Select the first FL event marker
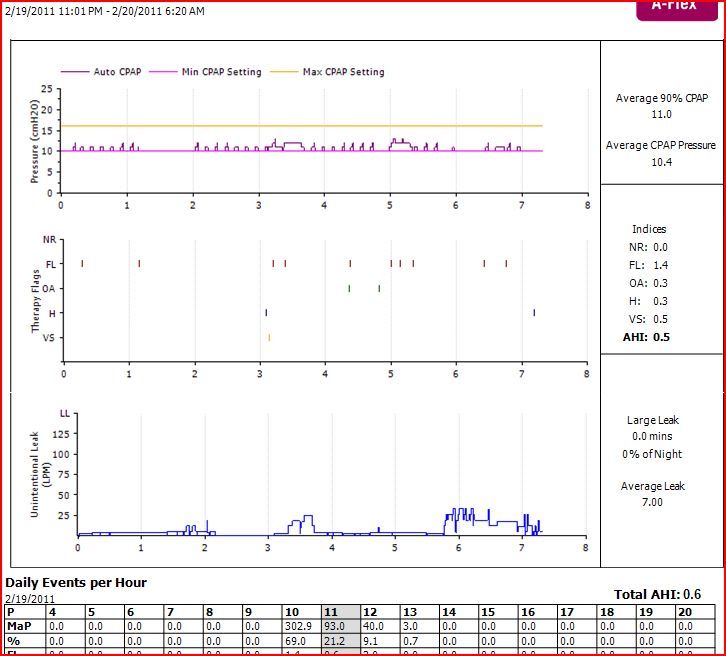The width and height of the screenshot is (726, 656). point(82,264)
